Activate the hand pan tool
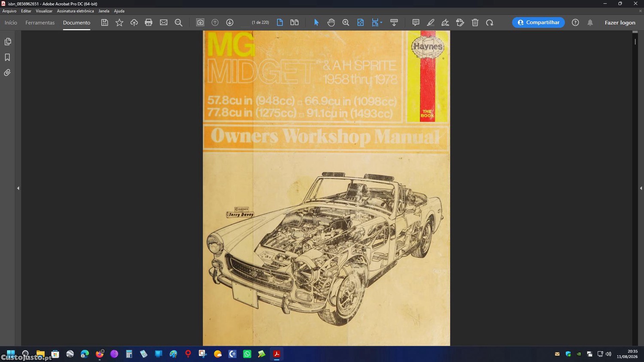Viewport: 644px width, 362px height. [x=331, y=22]
